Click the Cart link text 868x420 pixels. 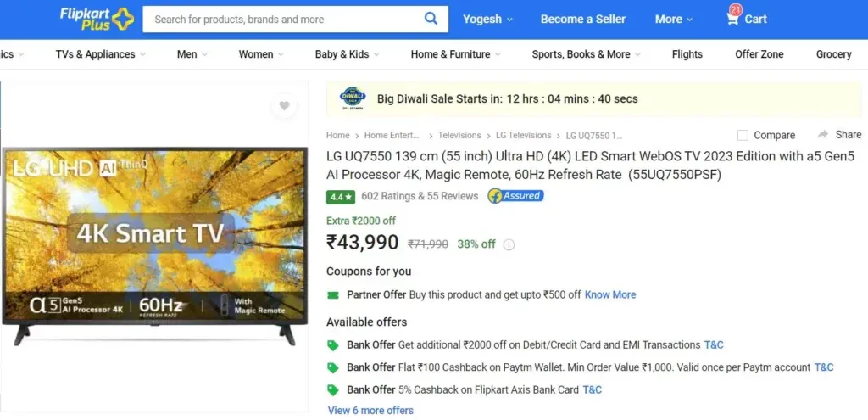[x=755, y=19]
